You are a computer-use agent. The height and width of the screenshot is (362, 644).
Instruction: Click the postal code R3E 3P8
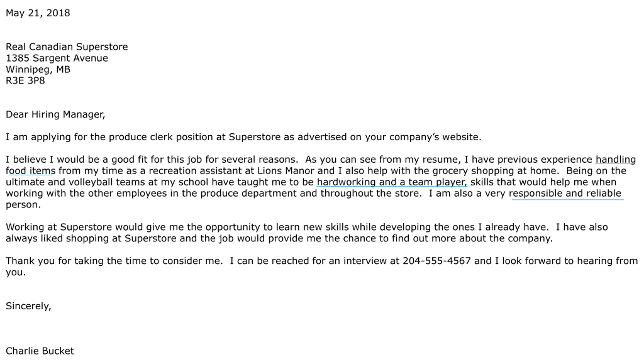tap(25, 81)
